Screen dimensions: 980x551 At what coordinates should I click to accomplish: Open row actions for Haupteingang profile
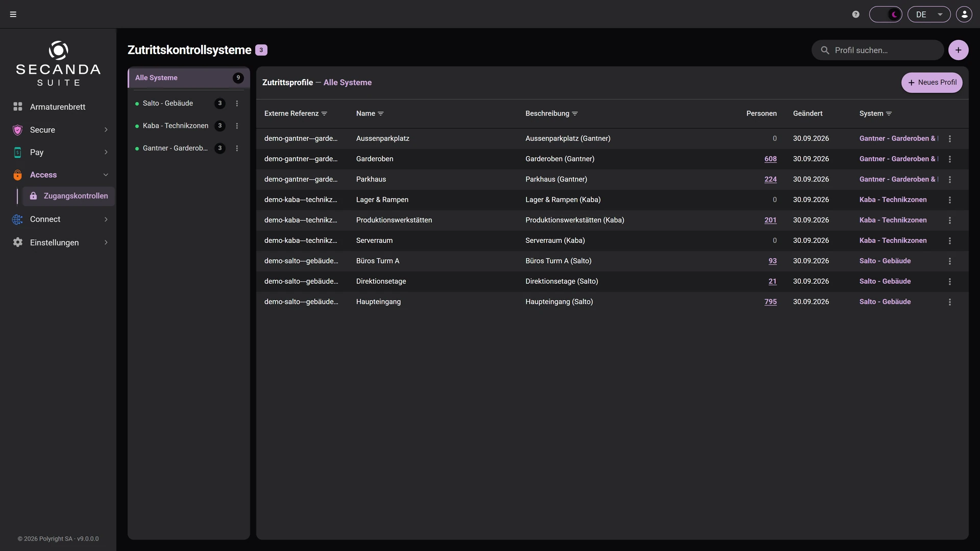[950, 302]
